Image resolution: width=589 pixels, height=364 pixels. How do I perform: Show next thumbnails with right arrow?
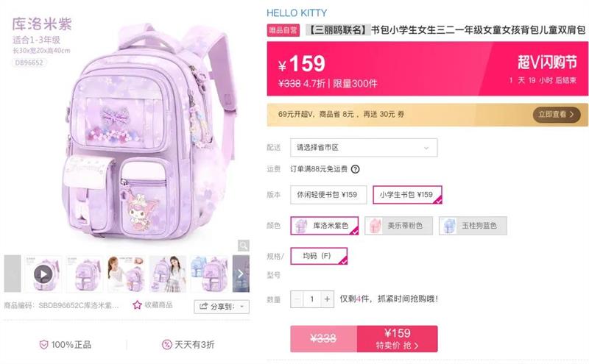click(x=241, y=274)
